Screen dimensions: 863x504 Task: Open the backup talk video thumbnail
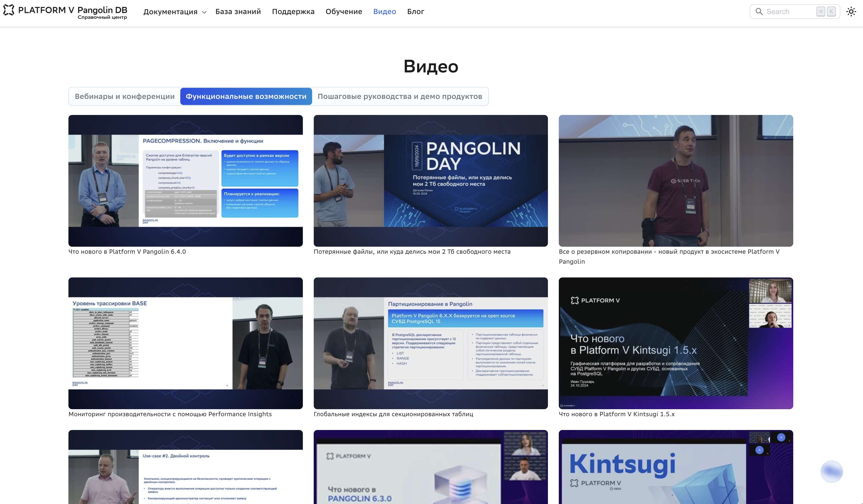(676, 181)
